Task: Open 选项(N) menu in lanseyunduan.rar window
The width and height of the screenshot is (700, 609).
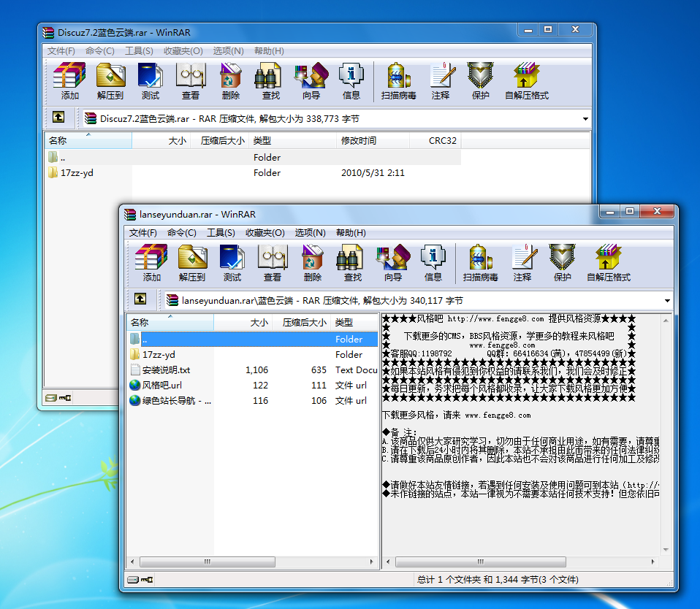Action: (x=311, y=233)
